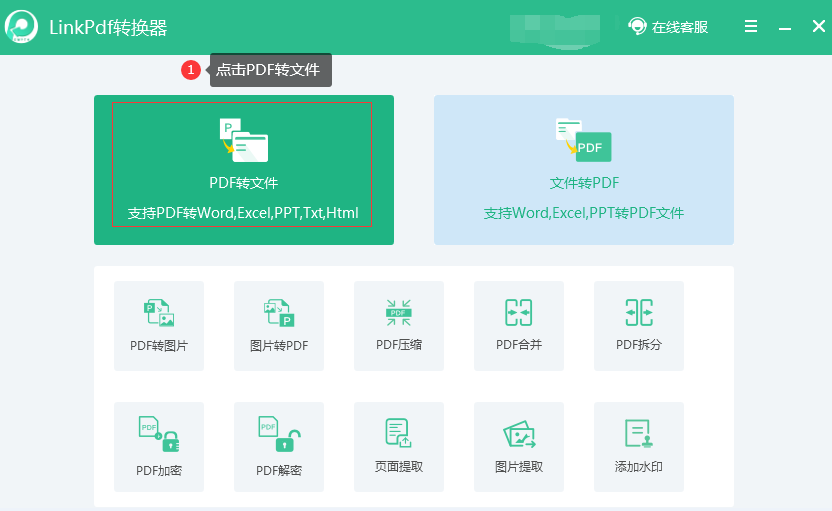Click the PDF加密 label text
The image size is (832, 511).
click(x=159, y=470)
